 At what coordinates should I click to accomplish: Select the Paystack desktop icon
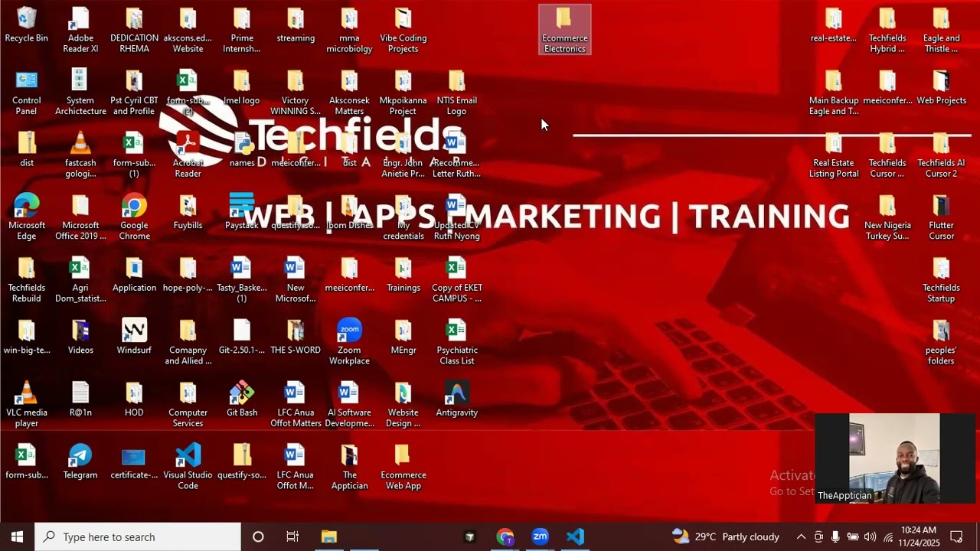pos(242,212)
